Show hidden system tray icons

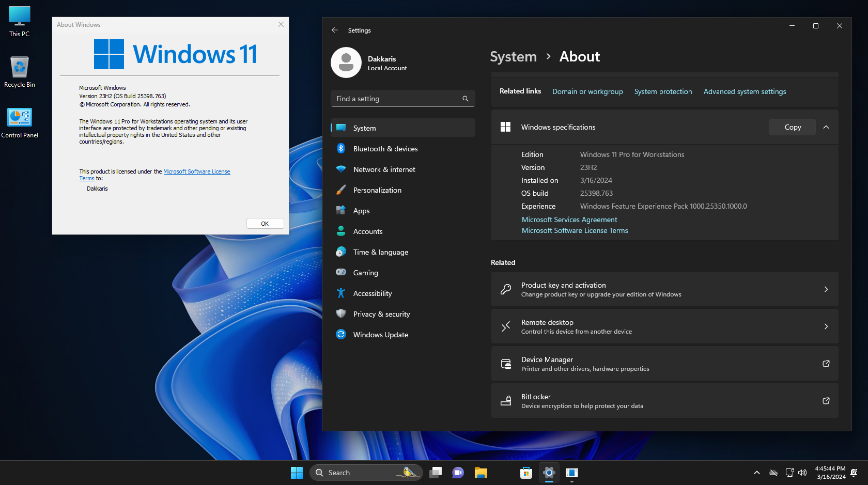[756, 473]
